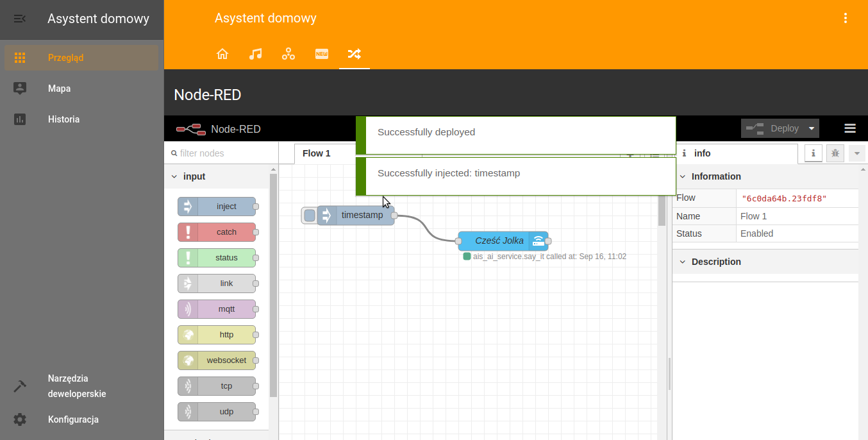Dismiss the Successfully injected timestamp notification
Screen dimensions: 868x440
[516, 176]
